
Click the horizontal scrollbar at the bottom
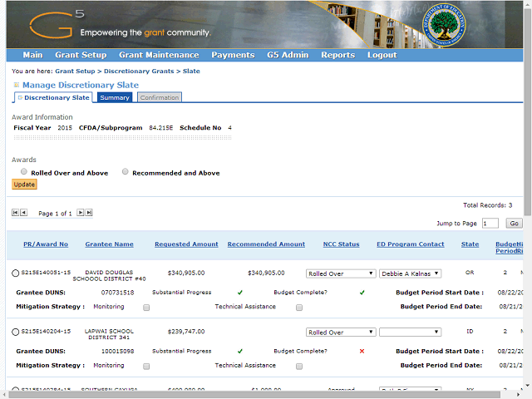coord(254,395)
